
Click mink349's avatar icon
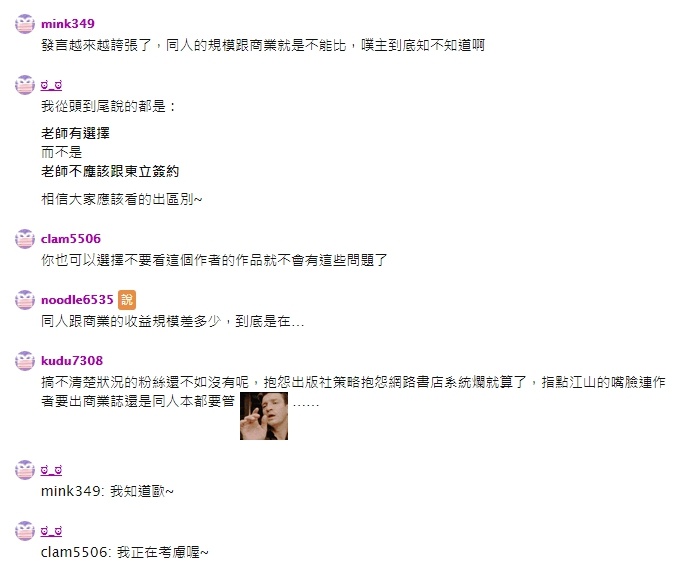[25, 24]
